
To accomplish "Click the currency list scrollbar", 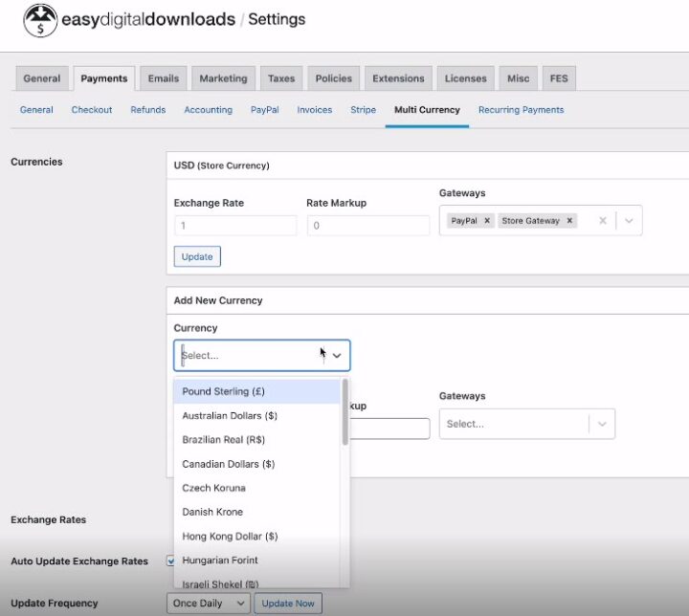I will (x=344, y=413).
